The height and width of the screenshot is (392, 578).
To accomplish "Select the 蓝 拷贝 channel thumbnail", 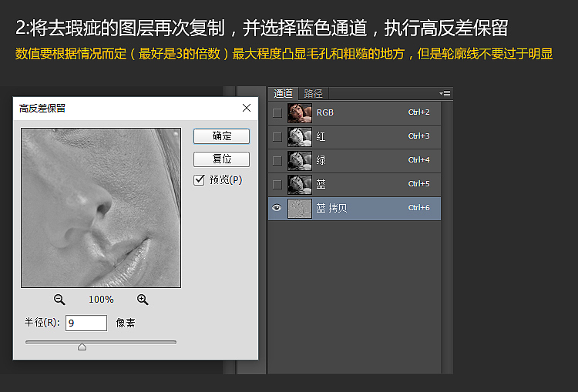I will [299, 209].
